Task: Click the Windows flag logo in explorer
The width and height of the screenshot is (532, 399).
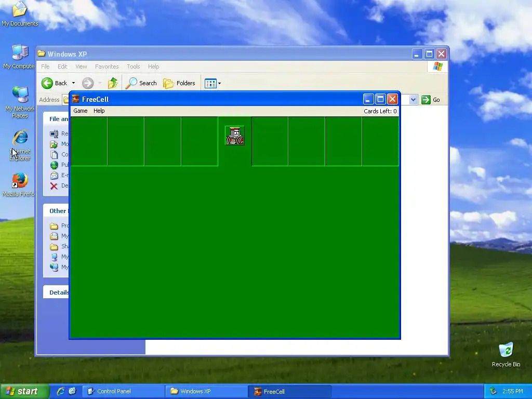Action: pos(437,66)
